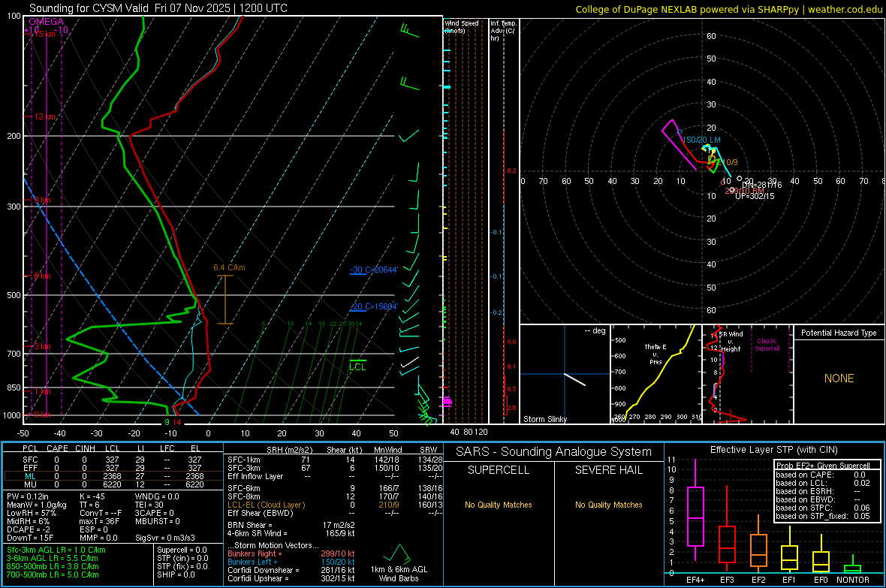Click the '-30 C=20644' height label
Screen dimensions: 886x588
[x=373, y=270]
